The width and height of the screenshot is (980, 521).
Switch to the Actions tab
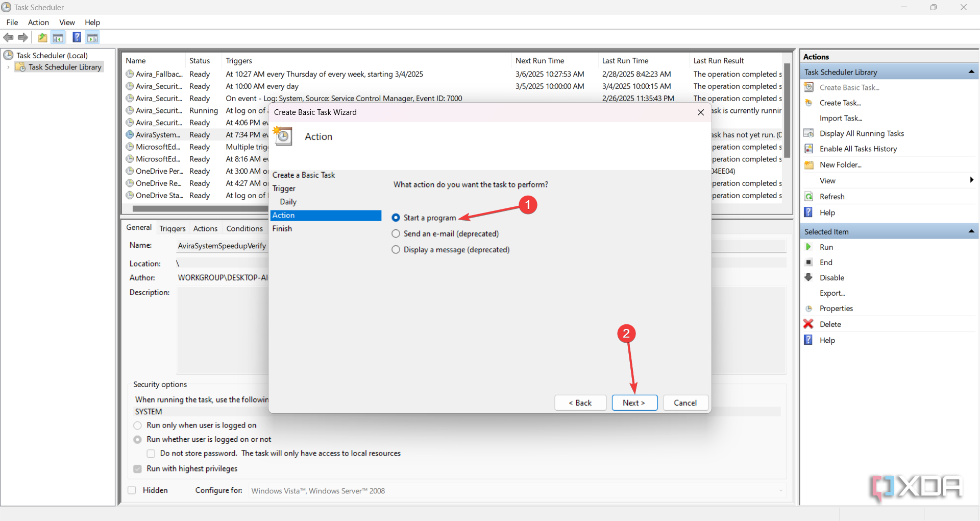205,229
